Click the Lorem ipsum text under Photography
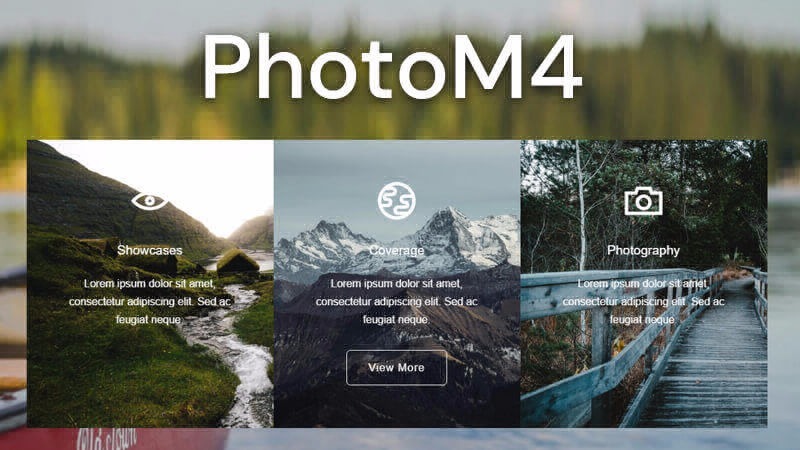The height and width of the screenshot is (450, 800). coord(643,302)
